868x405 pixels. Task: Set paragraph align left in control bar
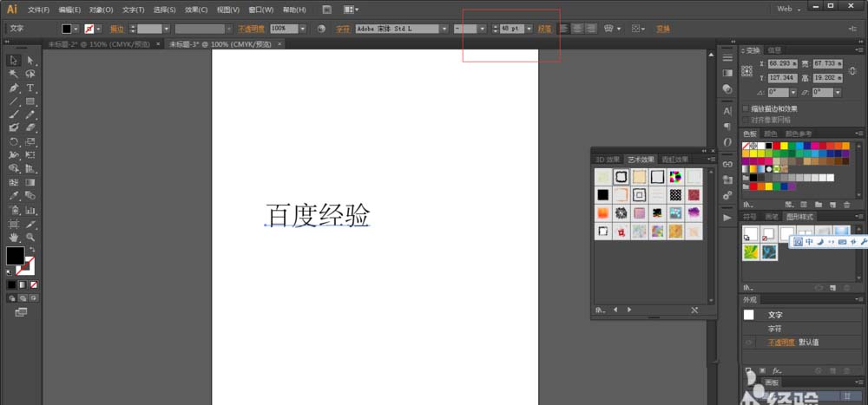563,29
